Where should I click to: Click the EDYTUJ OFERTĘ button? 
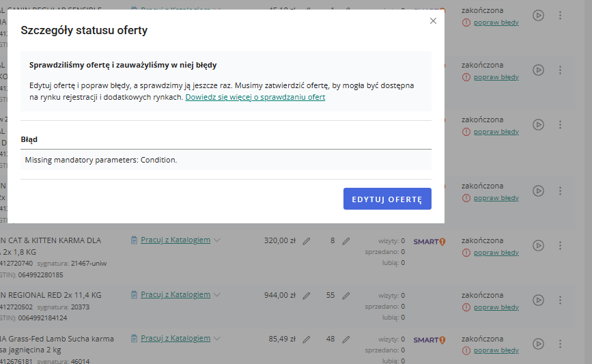[387, 199]
